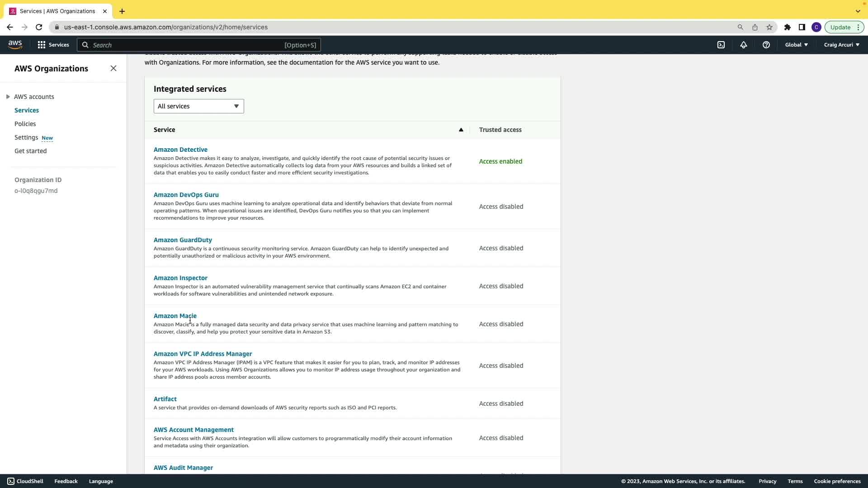Reload the page in browser
868x488 pixels.
[x=39, y=27]
